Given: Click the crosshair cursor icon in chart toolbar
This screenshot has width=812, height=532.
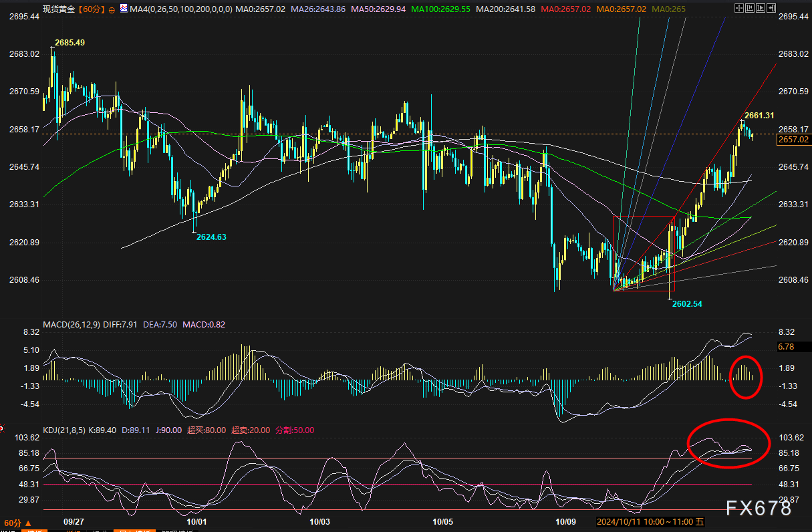Looking at the screenshot, I should pos(738,9).
